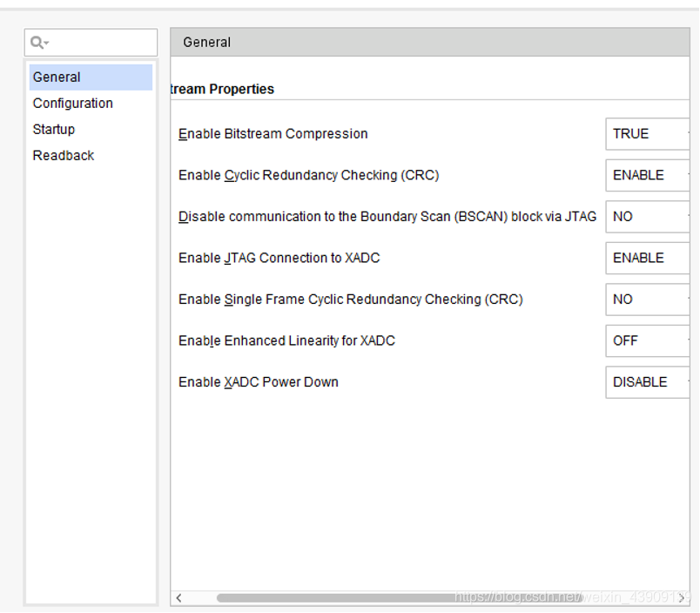Click 'Enable XADC Power Down' label

(259, 382)
